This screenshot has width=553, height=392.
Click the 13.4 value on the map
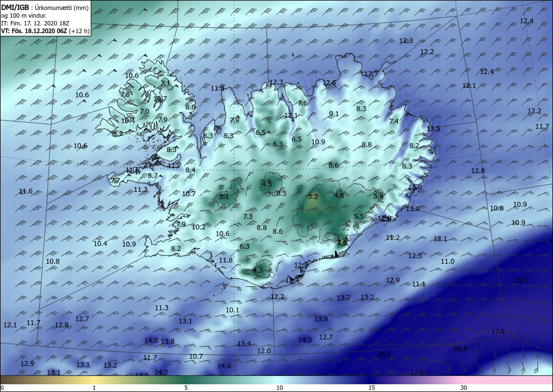pos(244,344)
